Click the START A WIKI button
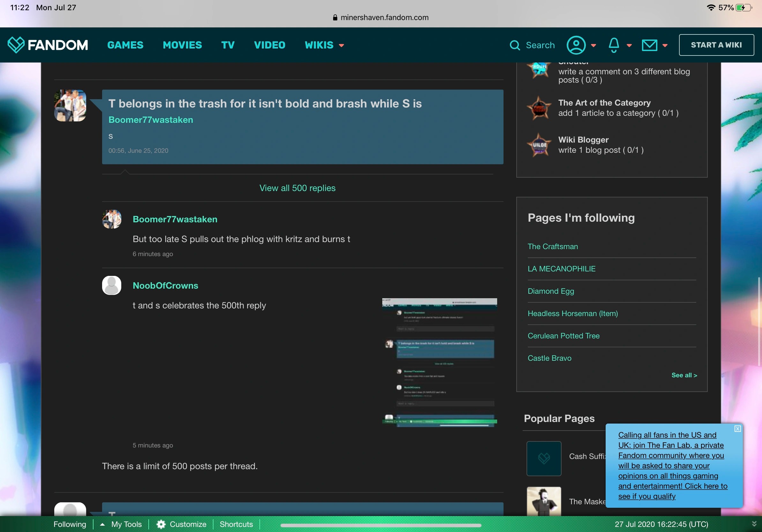762x532 pixels. 716,45
